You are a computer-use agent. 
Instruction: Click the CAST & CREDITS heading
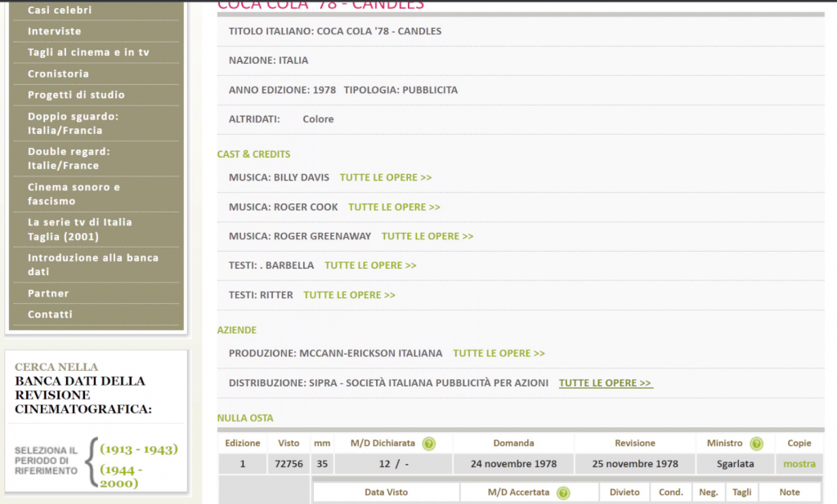[253, 154]
